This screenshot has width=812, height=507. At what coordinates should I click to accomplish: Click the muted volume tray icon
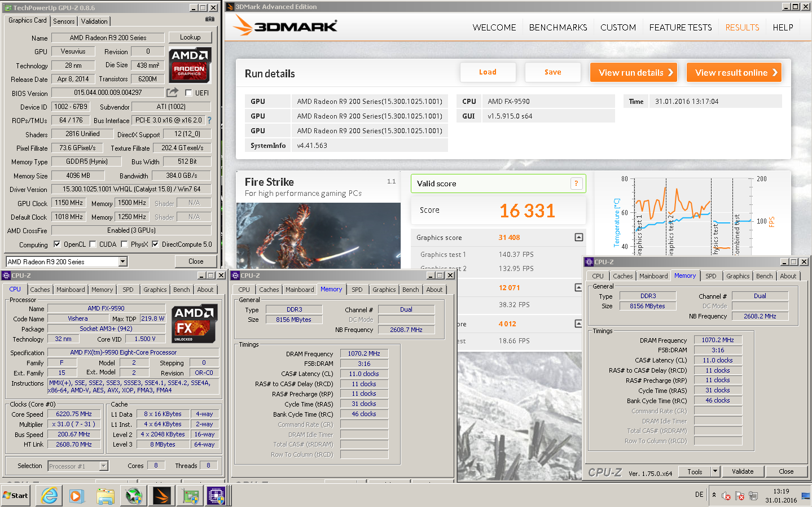coord(726,496)
